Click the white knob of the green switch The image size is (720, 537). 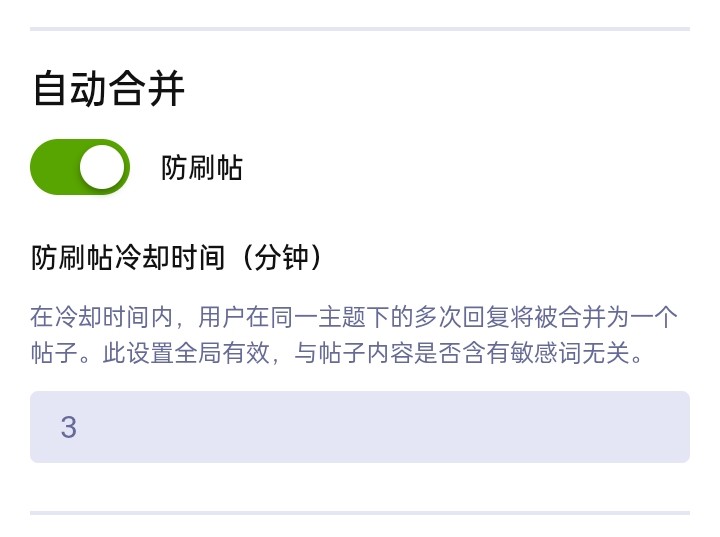102,167
